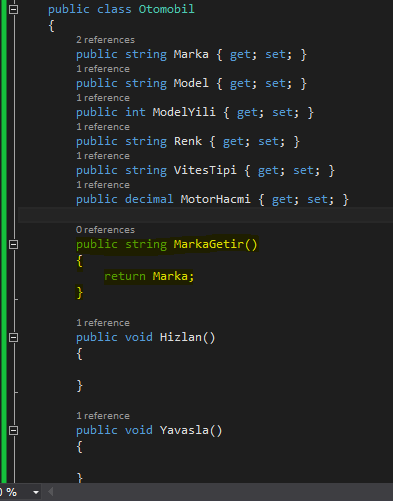The image size is (393, 501).
Task: Open '1 reference' CodeLens above ModelYili
Action: (x=103, y=98)
